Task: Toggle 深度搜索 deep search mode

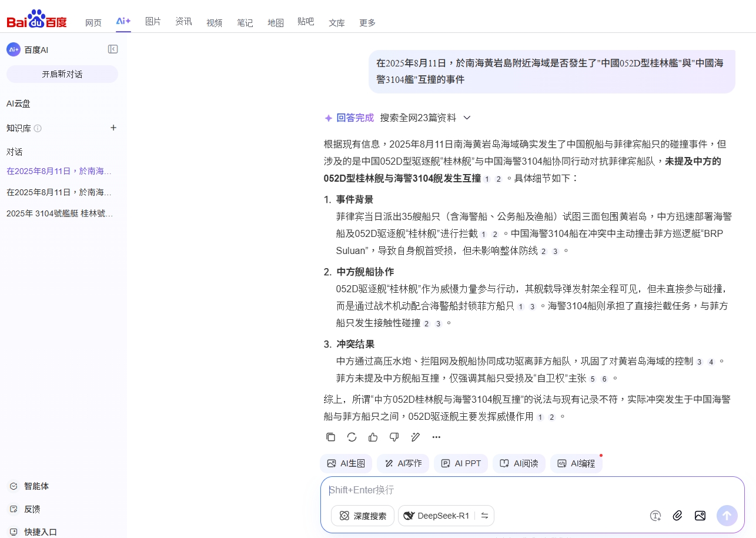Action: [363, 516]
